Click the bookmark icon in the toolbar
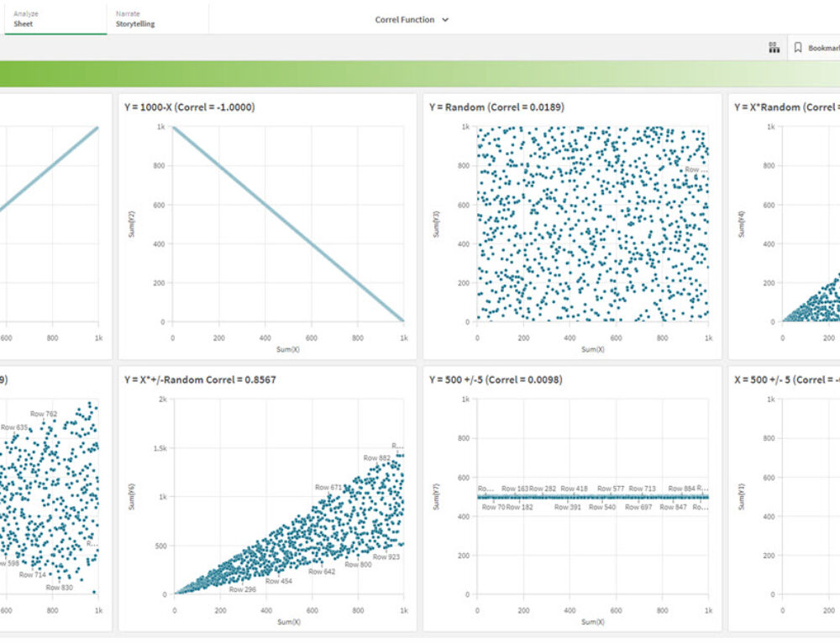 pyautogui.click(x=799, y=48)
